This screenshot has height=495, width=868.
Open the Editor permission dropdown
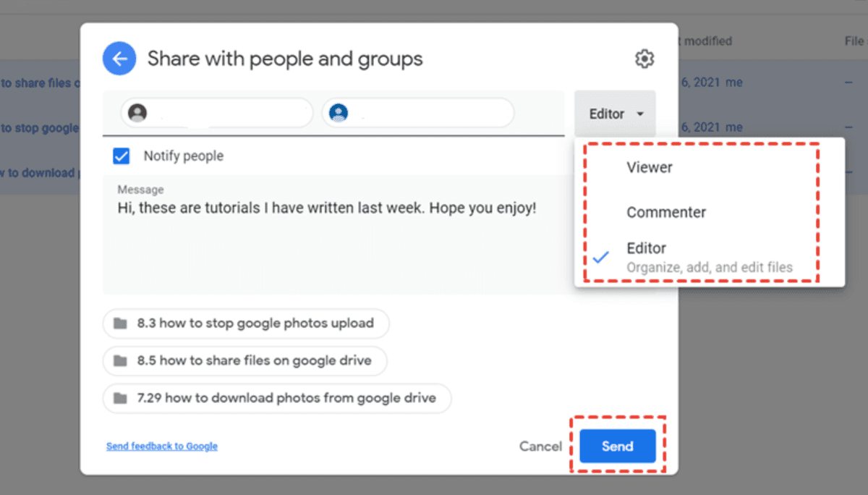(615, 113)
